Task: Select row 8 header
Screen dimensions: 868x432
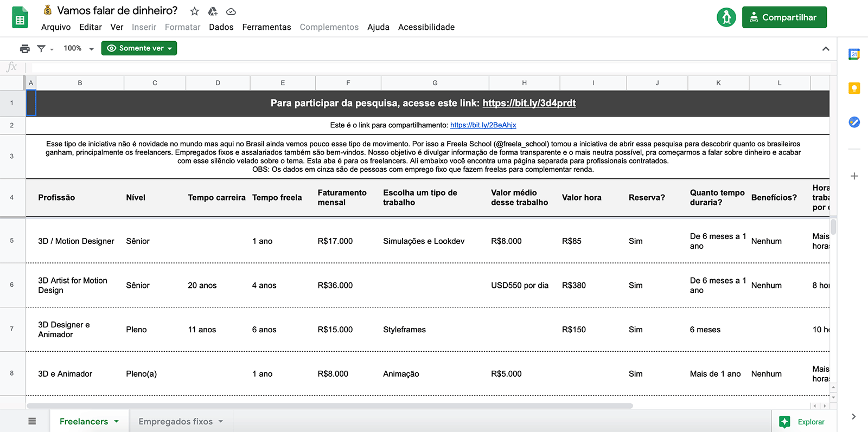Action: click(x=12, y=373)
